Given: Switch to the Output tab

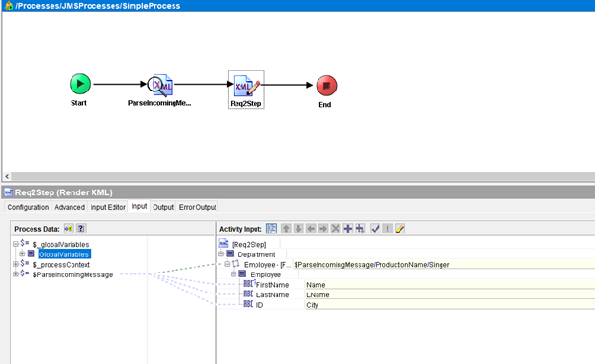Looking at the screenshot, I should tap(163, 207).
